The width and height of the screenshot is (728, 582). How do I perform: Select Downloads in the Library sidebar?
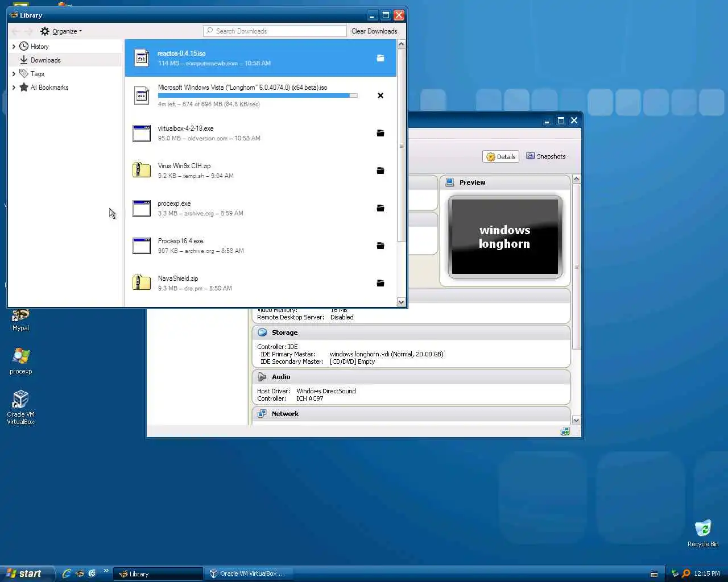click(65, 60)
